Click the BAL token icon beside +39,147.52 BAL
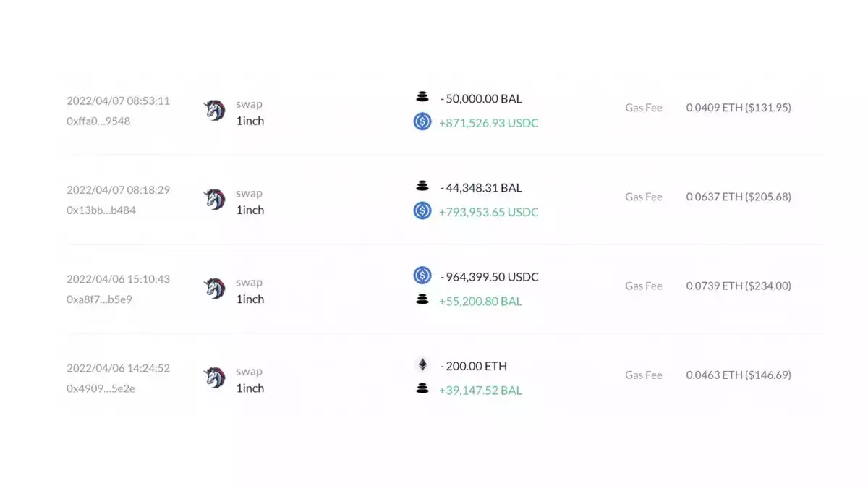Viewport: 868px width, 486px height. [x=422, y=389]
